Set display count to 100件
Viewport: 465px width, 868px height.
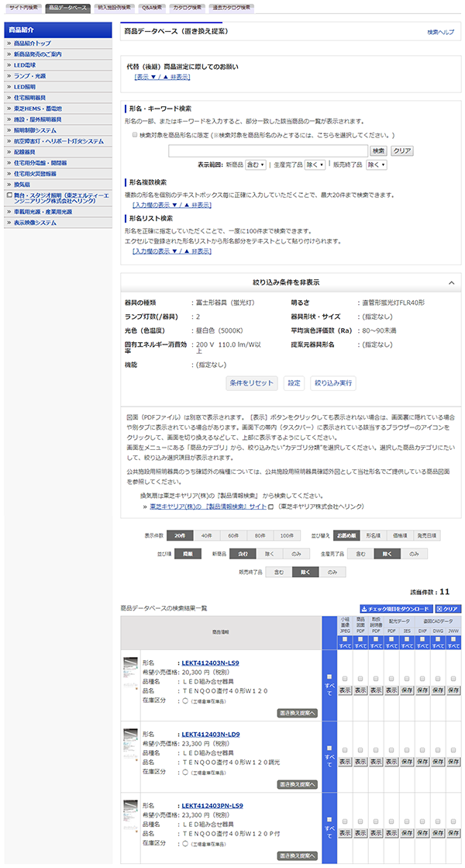click(x=287, y=536)
